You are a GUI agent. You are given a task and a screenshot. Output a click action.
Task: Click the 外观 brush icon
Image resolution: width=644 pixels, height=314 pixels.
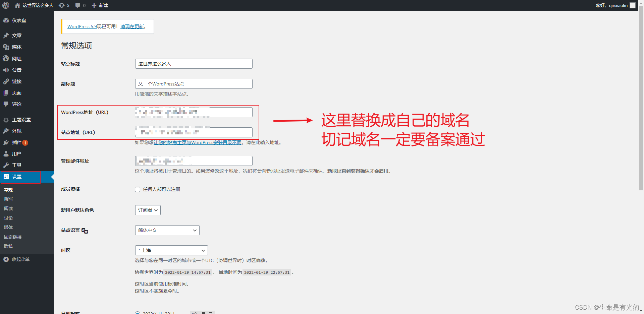point(6,131)
